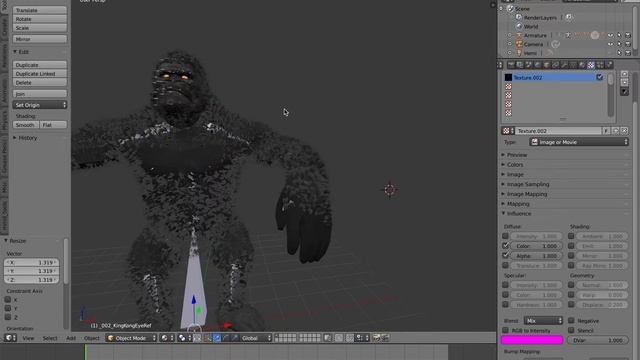This screenshot has height=360, width=640.
Task: Click the Scene icon in outliner
Action: pos(510,9)
